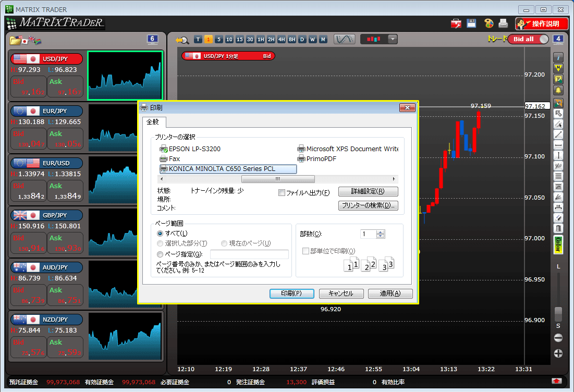Click the back-arrow magnifier zoom icon
This screenshot has width=574, height=392.
[x=182, y=40]
